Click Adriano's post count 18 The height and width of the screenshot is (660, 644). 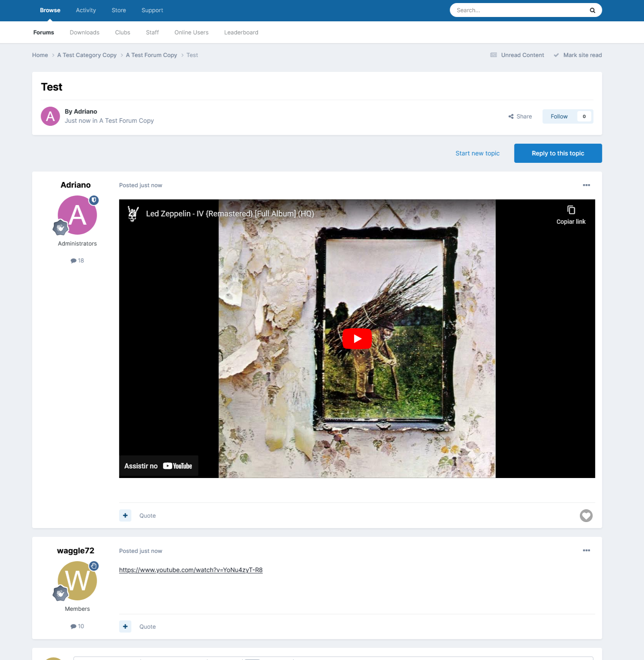77,261
